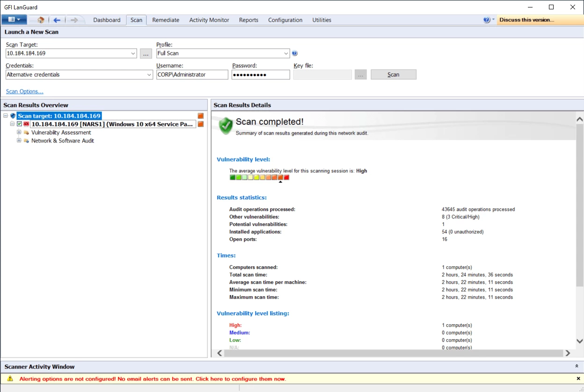The image size is (584, 392).
Task: Click the warning triangle in the alert bar
Action: coord(10,378)
